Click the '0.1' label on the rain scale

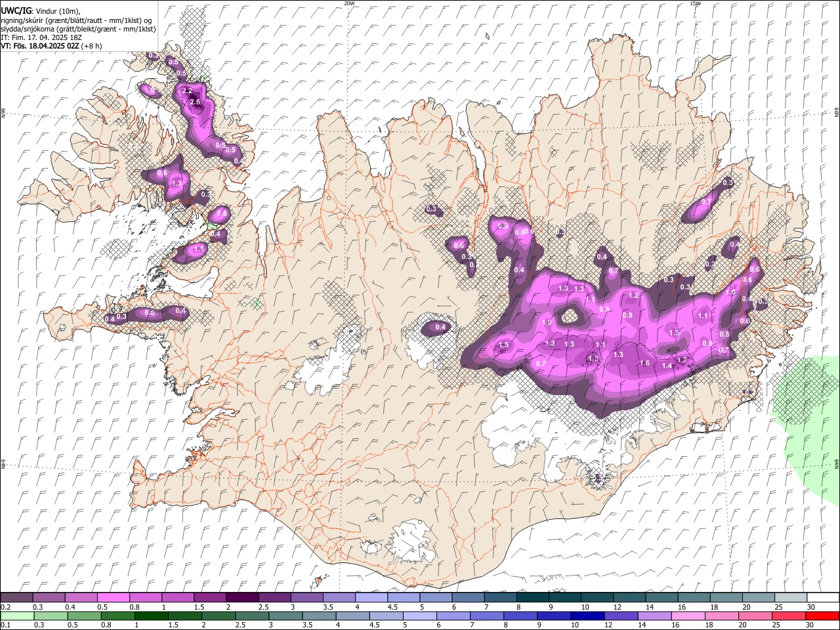[5, 625]
